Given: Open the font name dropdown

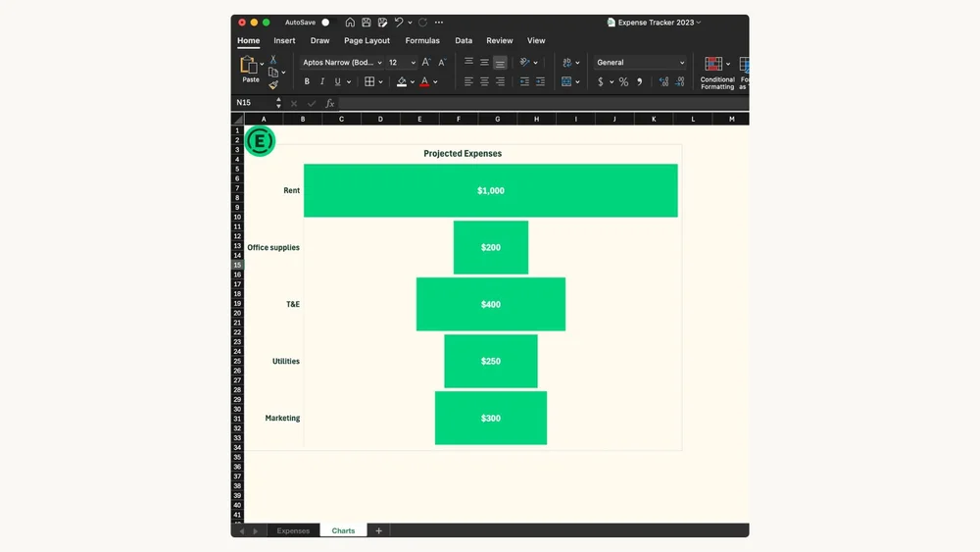Looking at the screenshot, I should [x=379, y=63].
